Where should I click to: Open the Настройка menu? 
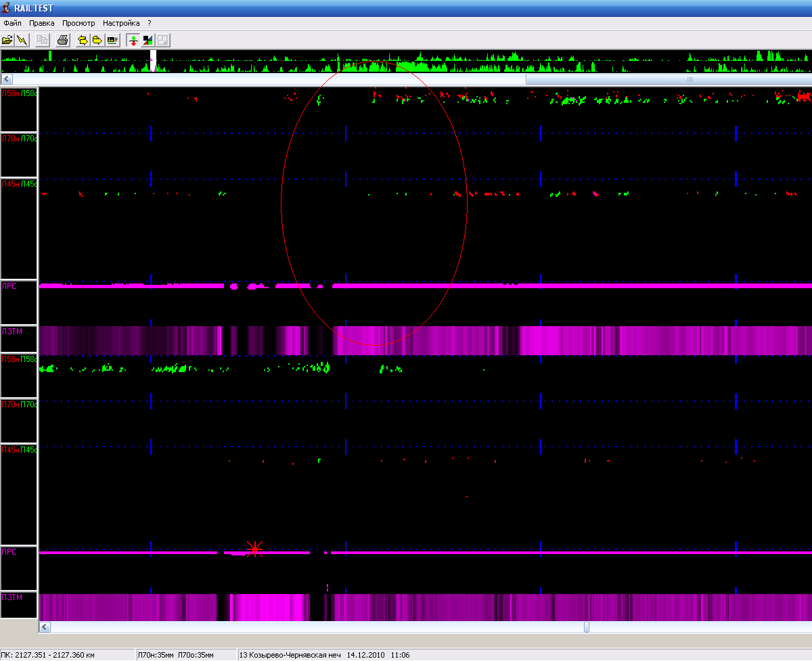[x=121, y=23]
